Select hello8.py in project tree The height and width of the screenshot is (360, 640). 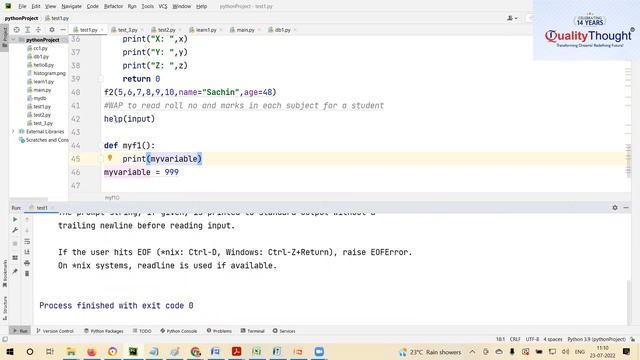pos(43,65)
